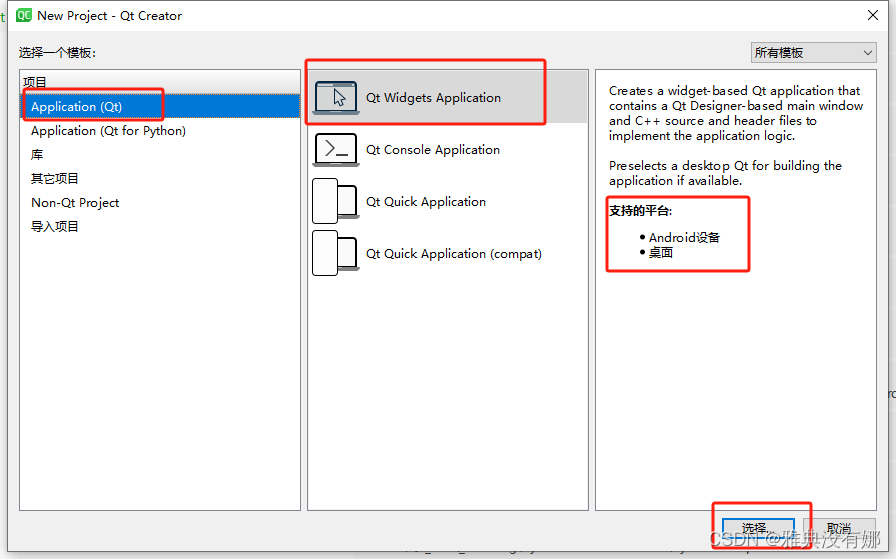Viewport: 896px width, 559px height.
Task: Close the New Project dialog
Action: click(873, 15)
